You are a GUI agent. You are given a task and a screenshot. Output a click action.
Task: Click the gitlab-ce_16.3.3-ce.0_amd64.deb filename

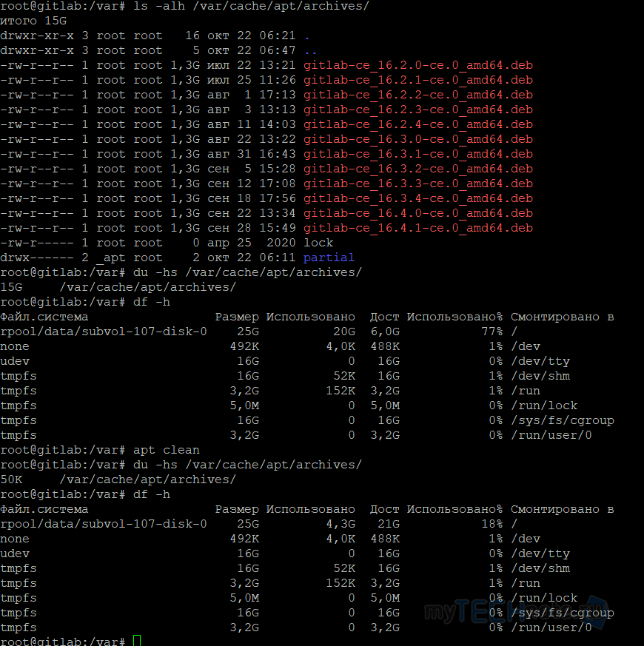click(x=418, y=184)
